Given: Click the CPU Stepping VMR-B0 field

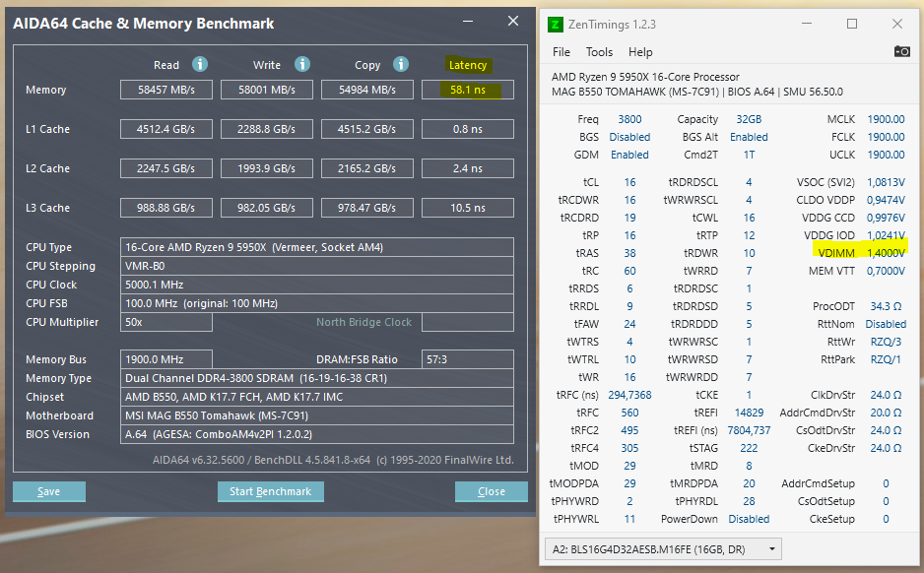Looking at the screenshot, I should (317, 266).
